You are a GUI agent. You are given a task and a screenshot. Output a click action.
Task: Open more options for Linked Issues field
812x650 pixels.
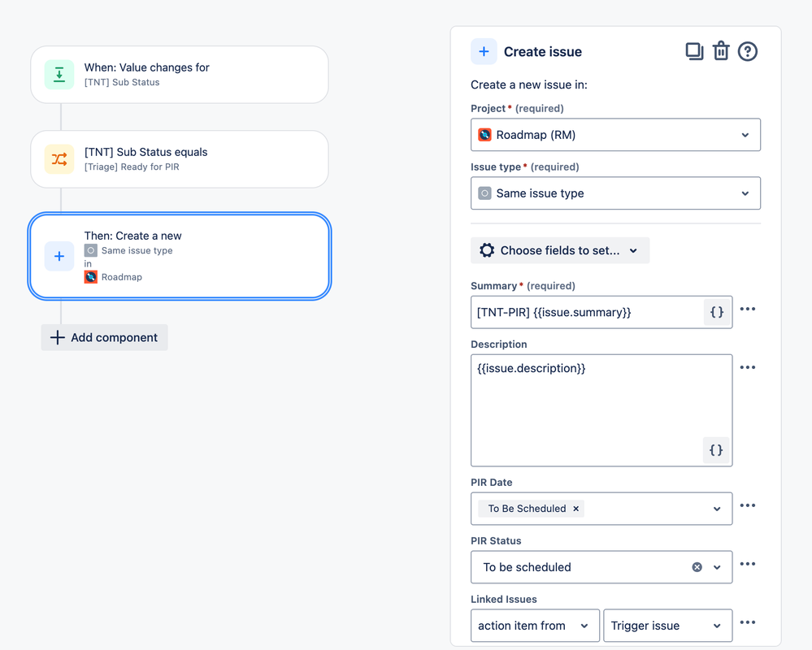747,622
